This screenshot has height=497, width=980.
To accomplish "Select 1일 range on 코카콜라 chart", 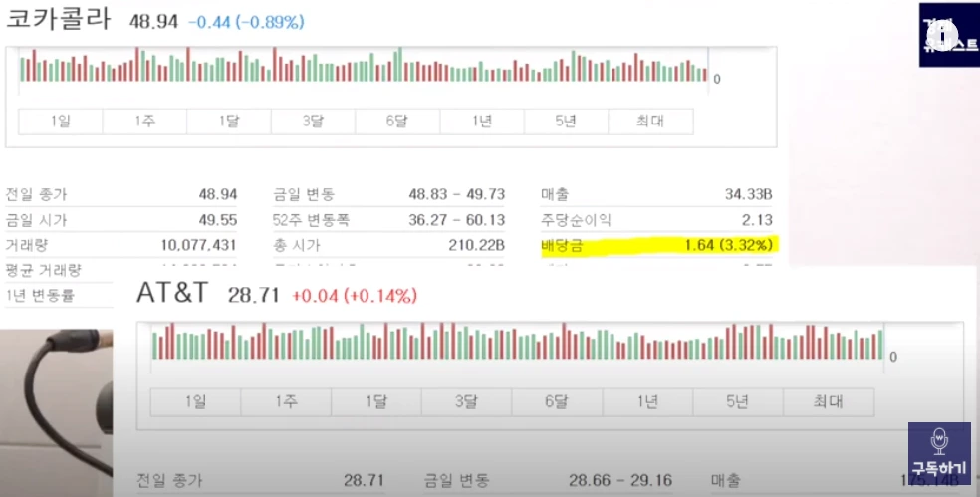I will point(61,122).
